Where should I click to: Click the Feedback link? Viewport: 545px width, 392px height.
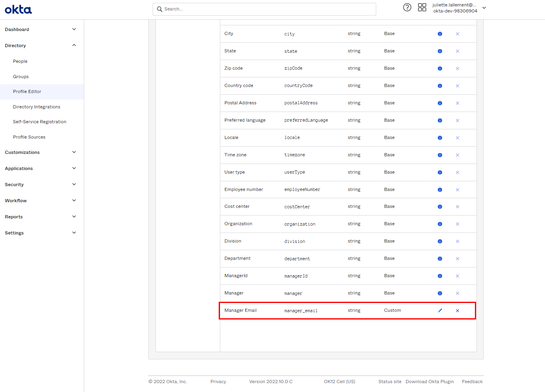click(472, 381)
